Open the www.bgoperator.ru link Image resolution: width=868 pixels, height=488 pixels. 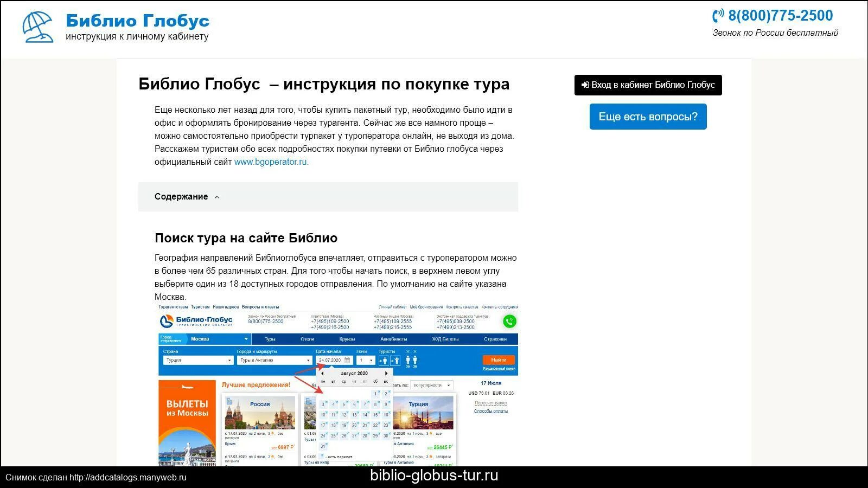[271, 162]
